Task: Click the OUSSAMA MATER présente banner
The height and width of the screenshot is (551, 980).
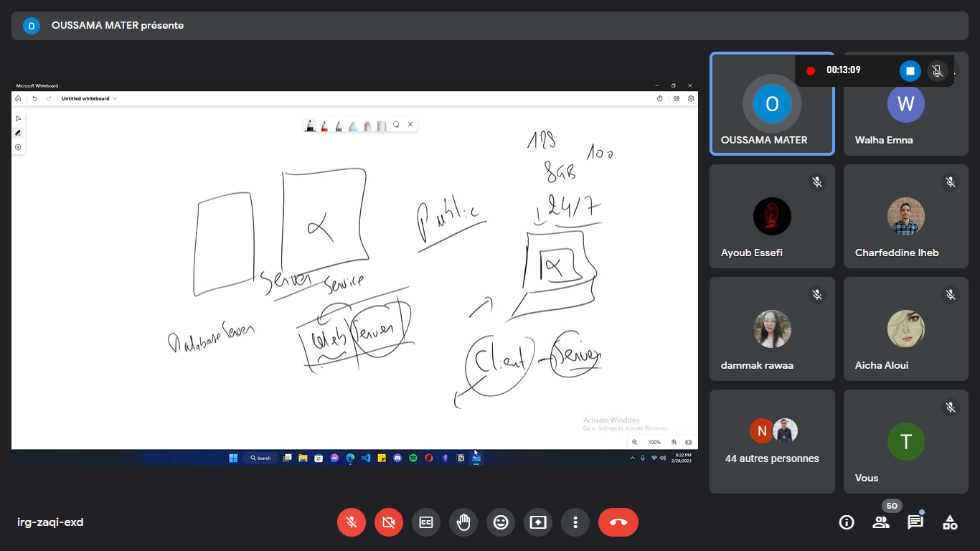Action: tap(118, 25)
